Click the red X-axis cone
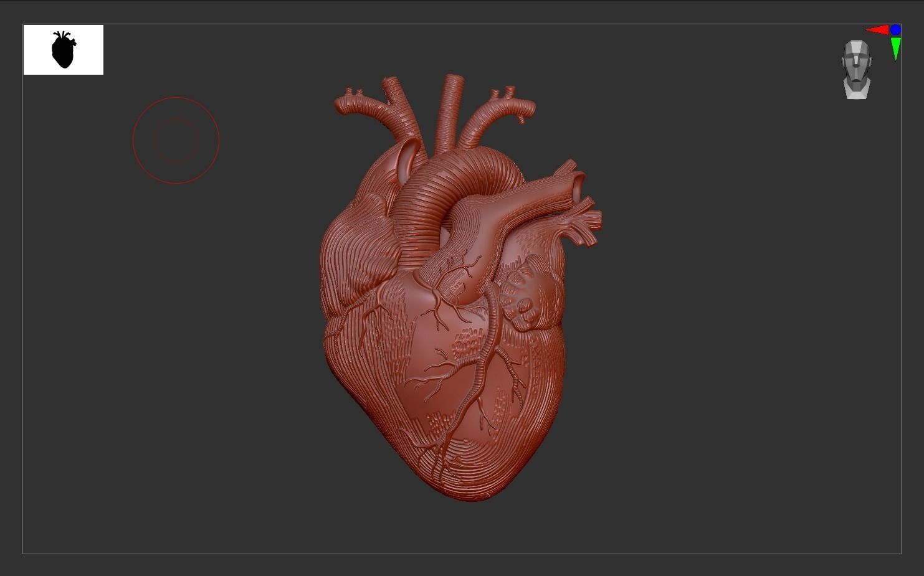The image size is (924, 576). pos(877,30)
